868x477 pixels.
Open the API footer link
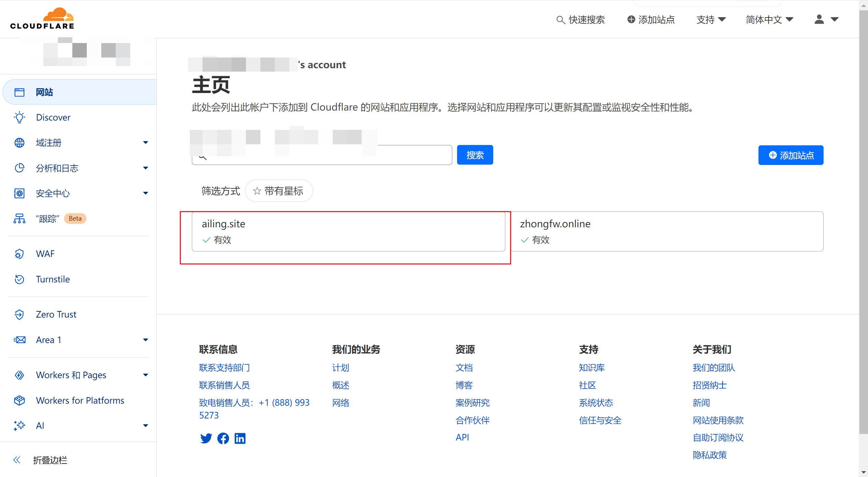(462, 437)
